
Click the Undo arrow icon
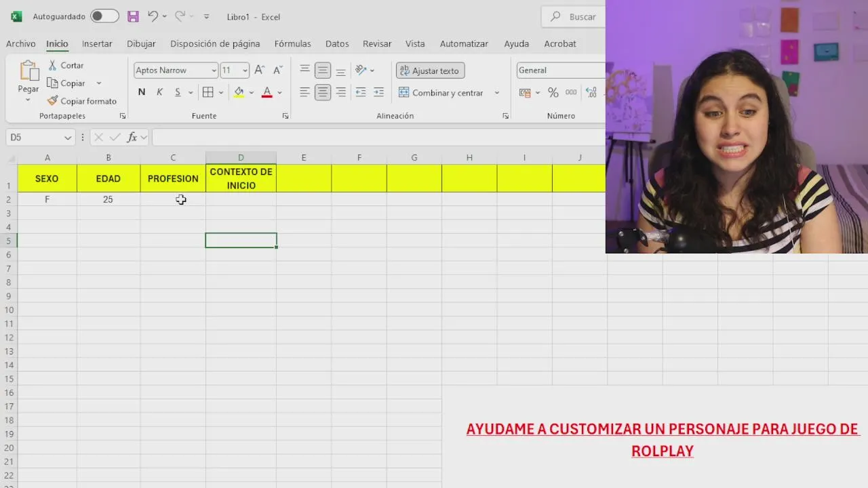153,16
